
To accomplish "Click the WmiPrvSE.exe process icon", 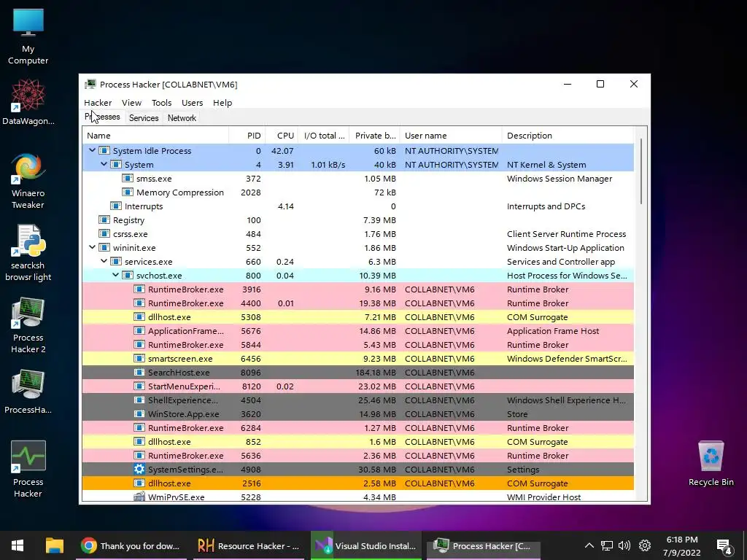I will pos(139,497).
